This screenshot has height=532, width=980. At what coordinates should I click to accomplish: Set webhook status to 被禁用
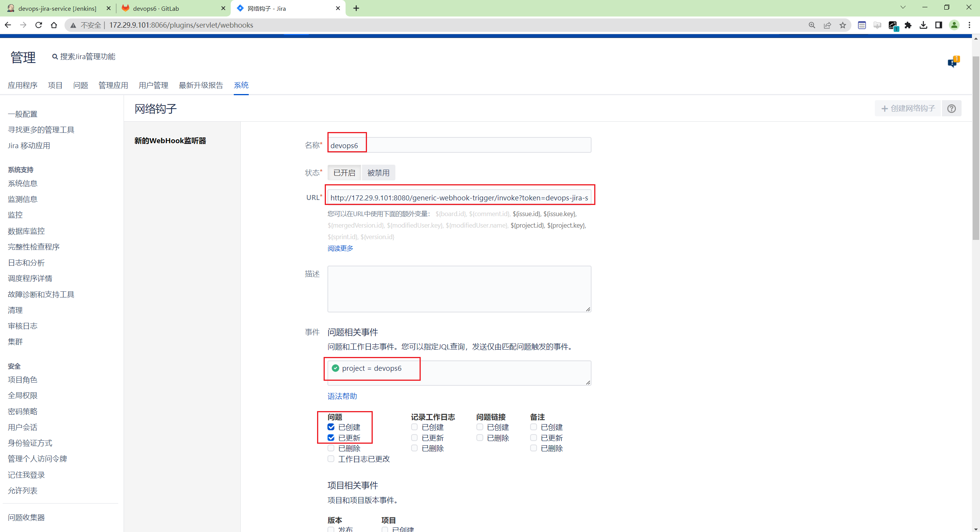[378, 173]
